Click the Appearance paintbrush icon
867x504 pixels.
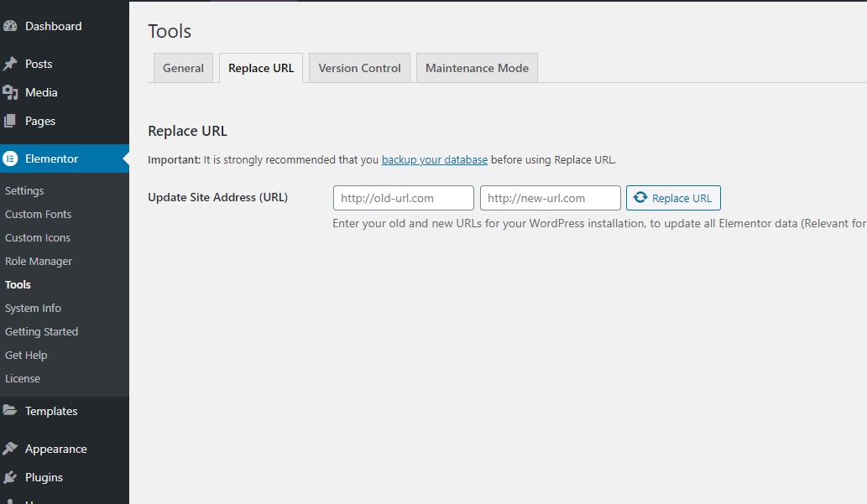[x=10, y=449]
